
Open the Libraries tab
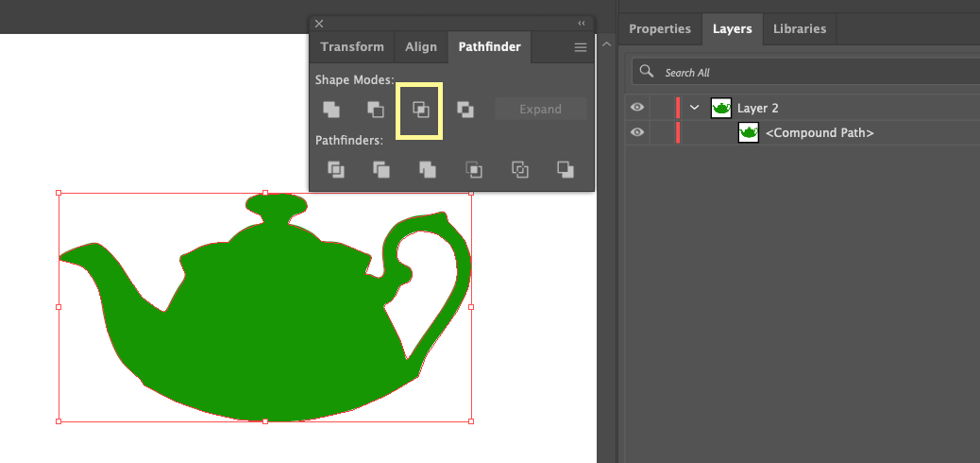click(800, 28)
